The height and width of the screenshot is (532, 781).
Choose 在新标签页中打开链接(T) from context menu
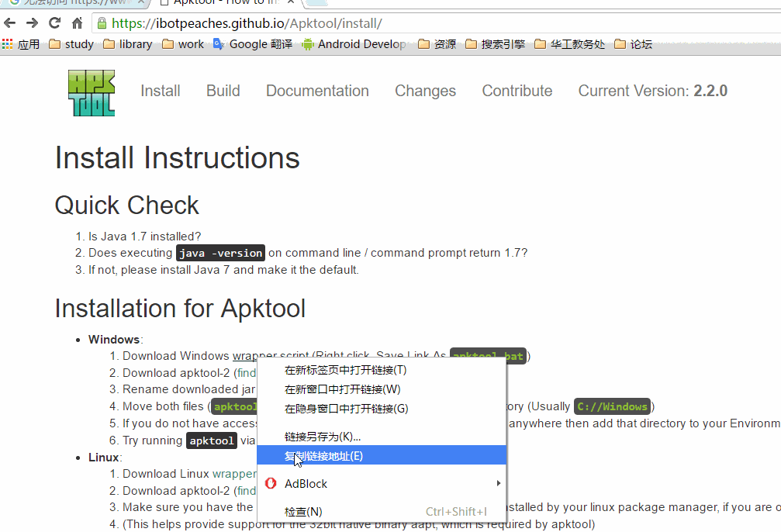point(382,370)
